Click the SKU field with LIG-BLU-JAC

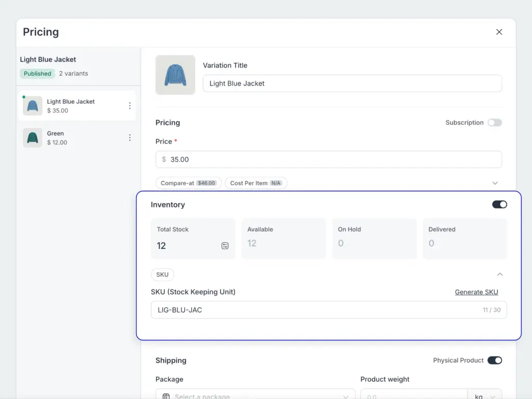(x=328, y=310)
